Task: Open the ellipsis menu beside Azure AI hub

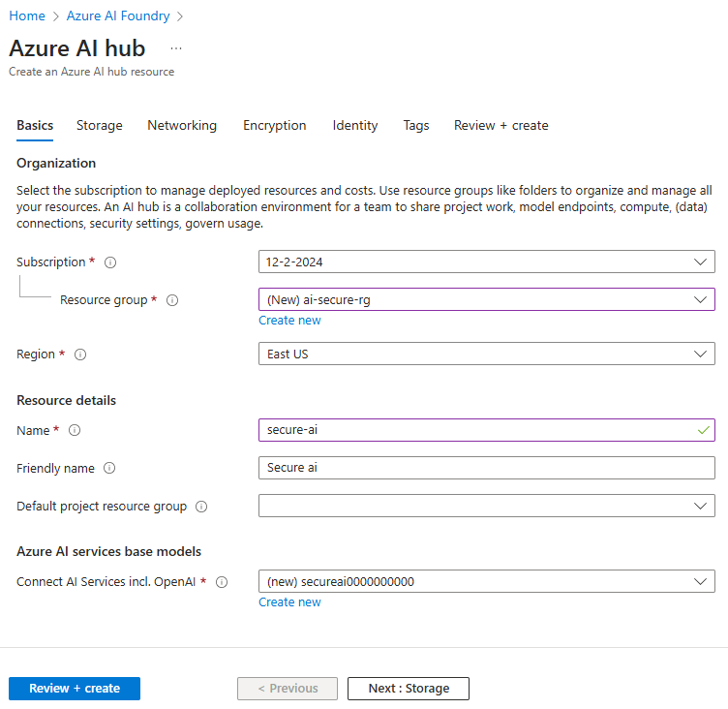Action: point(175,48)
